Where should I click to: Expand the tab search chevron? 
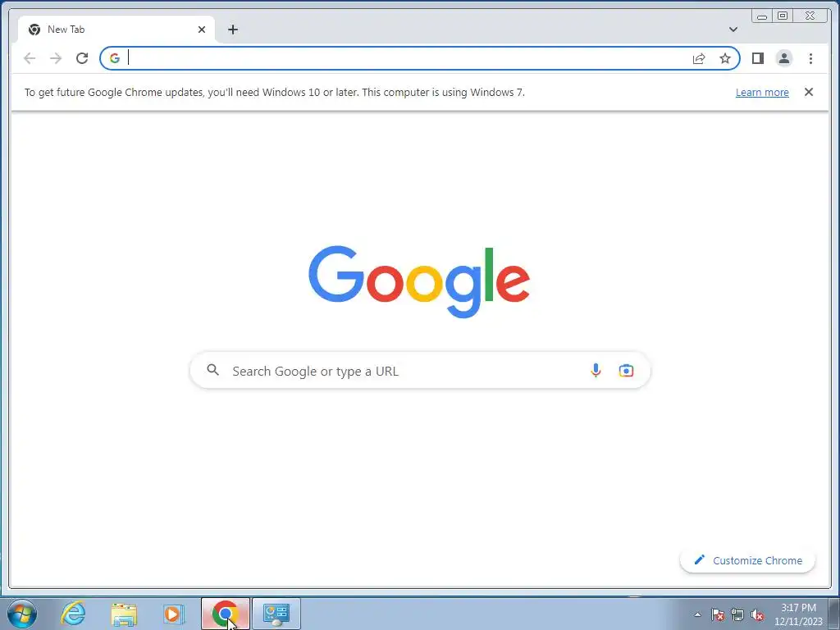(x=733, y=30)
